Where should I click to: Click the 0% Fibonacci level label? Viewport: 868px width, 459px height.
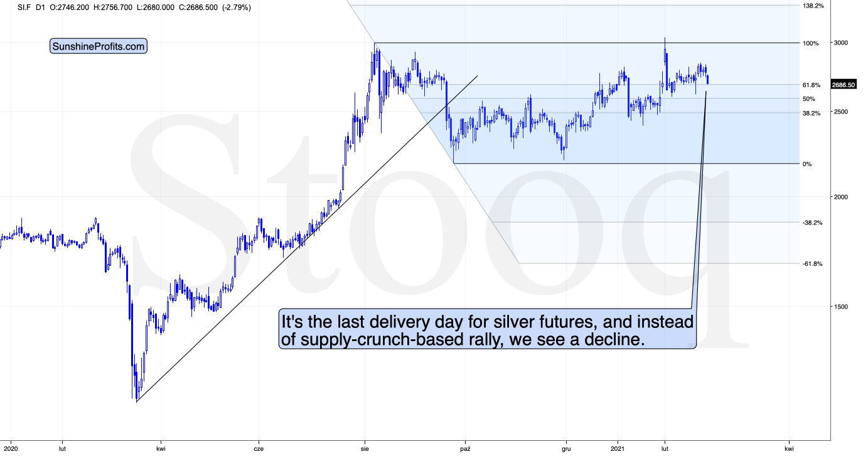click(807, 164)
